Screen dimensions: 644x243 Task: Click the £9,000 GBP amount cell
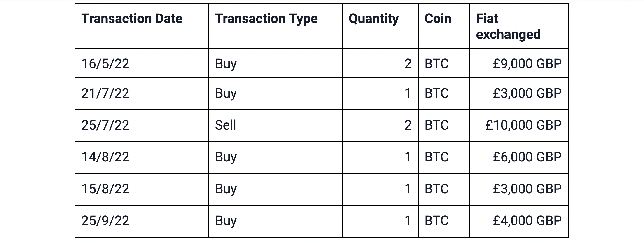point(527,63)
